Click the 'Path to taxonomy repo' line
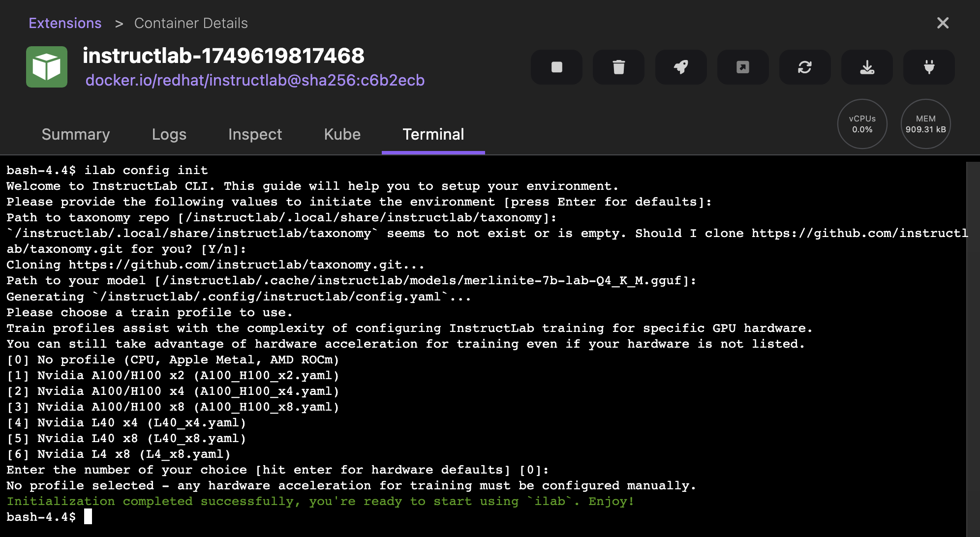The image size is (980, 537). (x=281, y=217)
